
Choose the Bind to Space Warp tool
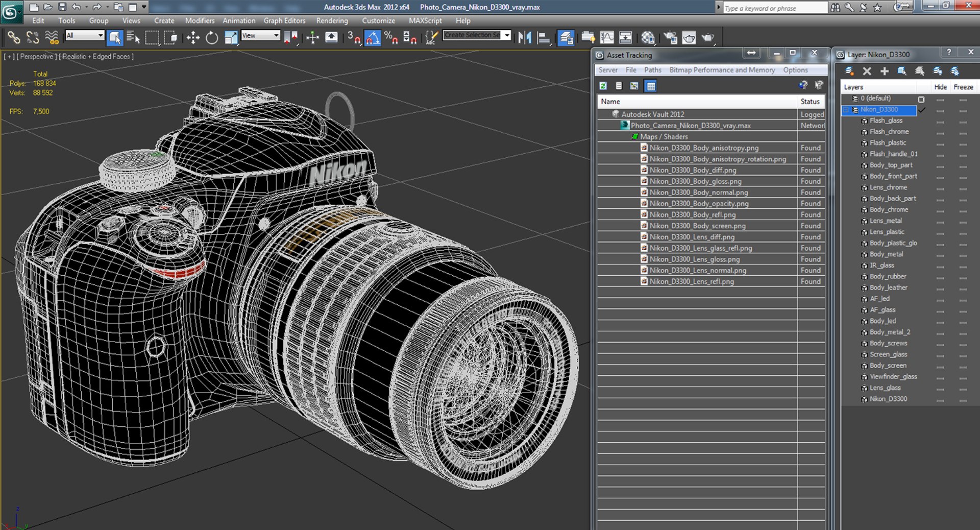click(52, 37)
